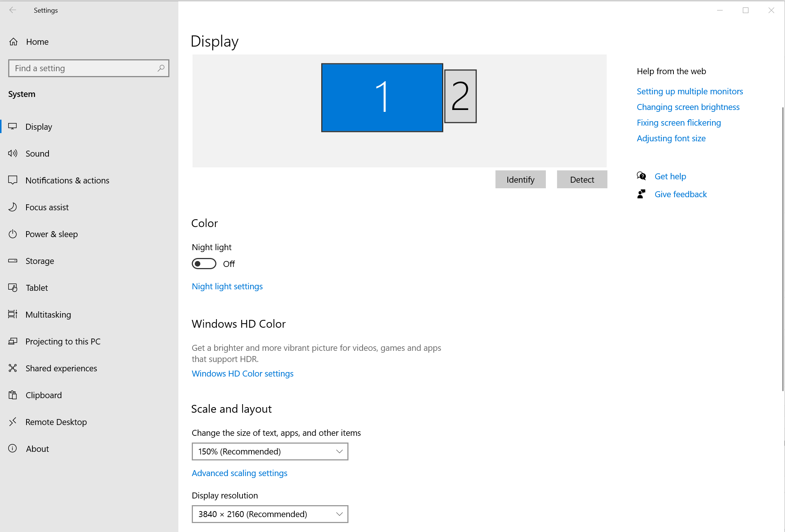Click the Remote Desktop icon

click(x=14, y=422)
